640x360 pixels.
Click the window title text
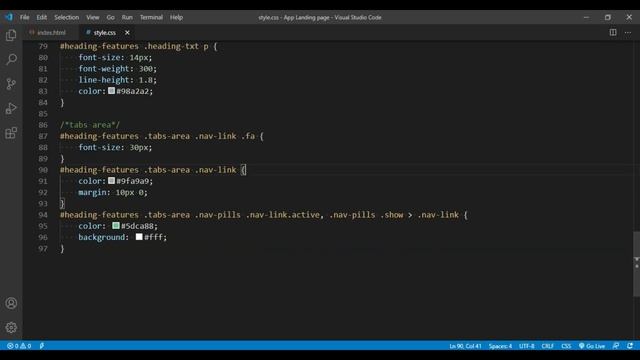coord(320,17)
